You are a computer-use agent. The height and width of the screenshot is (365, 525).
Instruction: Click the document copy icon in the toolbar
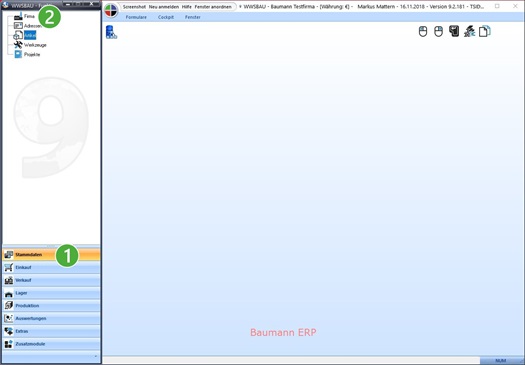484,31
